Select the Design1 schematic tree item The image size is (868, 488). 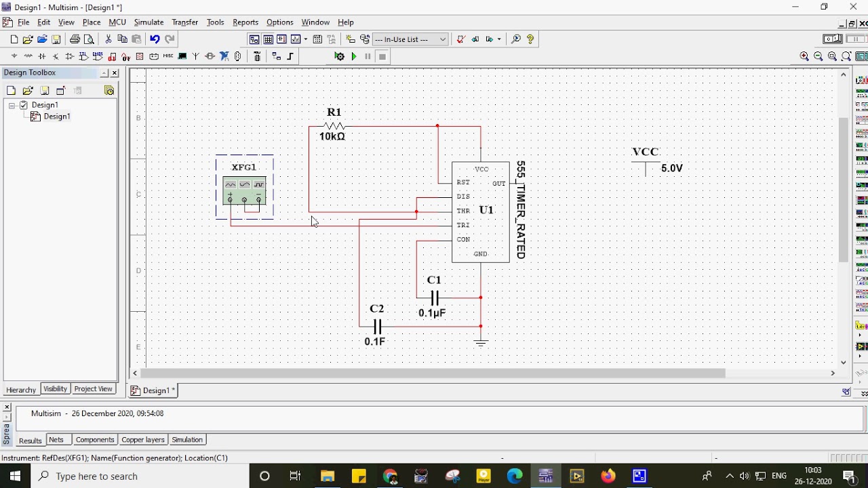pos(56,117)
